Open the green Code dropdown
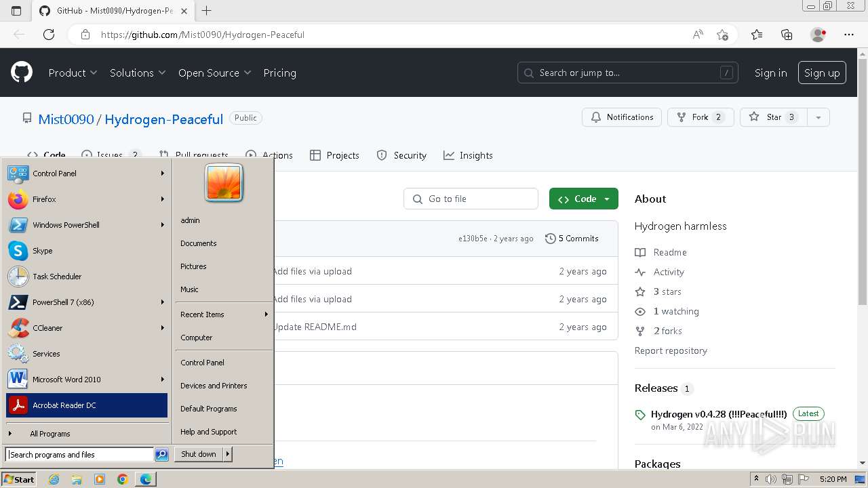This screenshot has height=488, width=868. pos(584,199)
